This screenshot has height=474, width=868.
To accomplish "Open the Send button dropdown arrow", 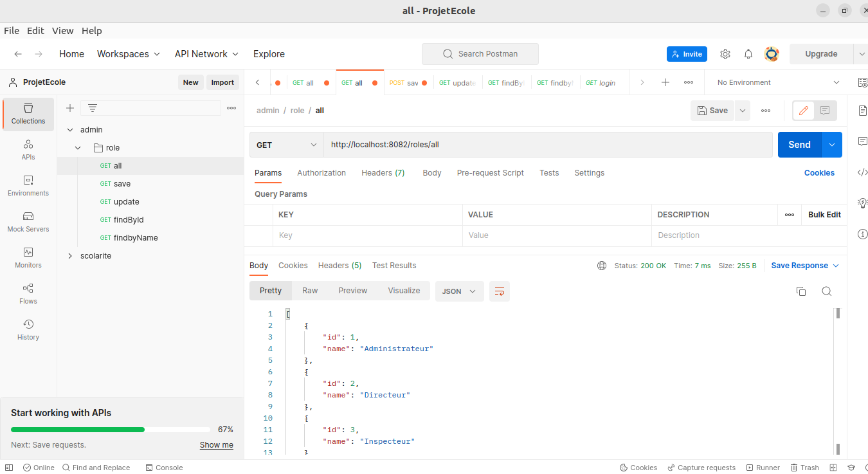I will pos(832,145).
